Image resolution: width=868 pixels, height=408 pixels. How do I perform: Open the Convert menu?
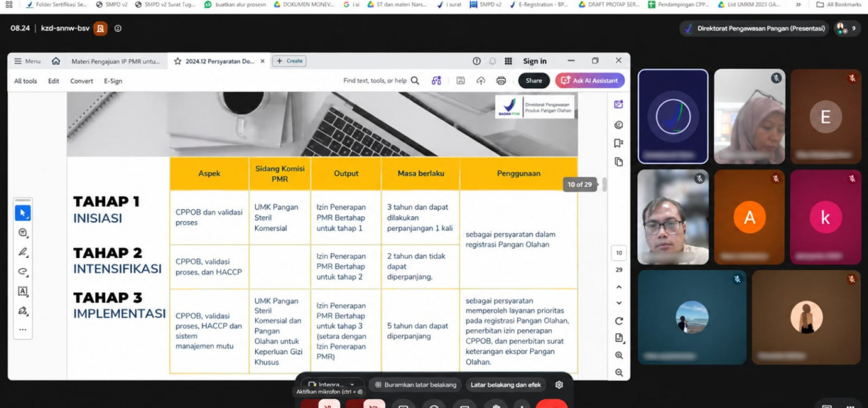[82, 81]
